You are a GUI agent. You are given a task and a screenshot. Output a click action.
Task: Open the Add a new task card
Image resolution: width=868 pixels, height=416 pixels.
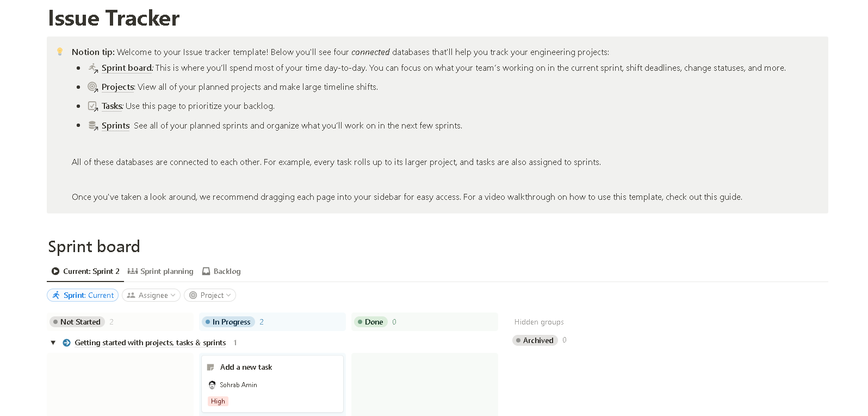click(x=246, y=367)
